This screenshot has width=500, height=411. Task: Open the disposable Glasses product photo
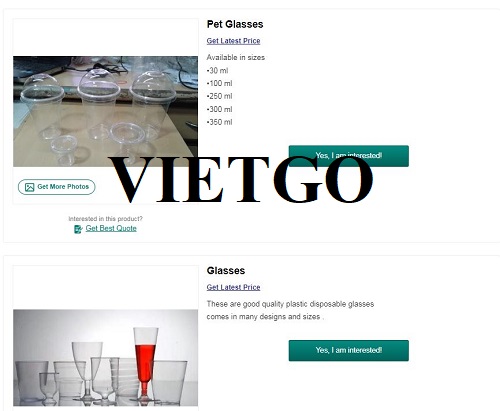(105, 358)
